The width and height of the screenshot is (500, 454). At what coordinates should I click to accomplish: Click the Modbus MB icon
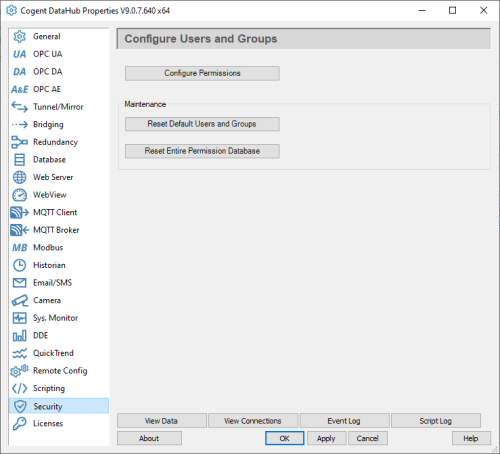(19, 248)
